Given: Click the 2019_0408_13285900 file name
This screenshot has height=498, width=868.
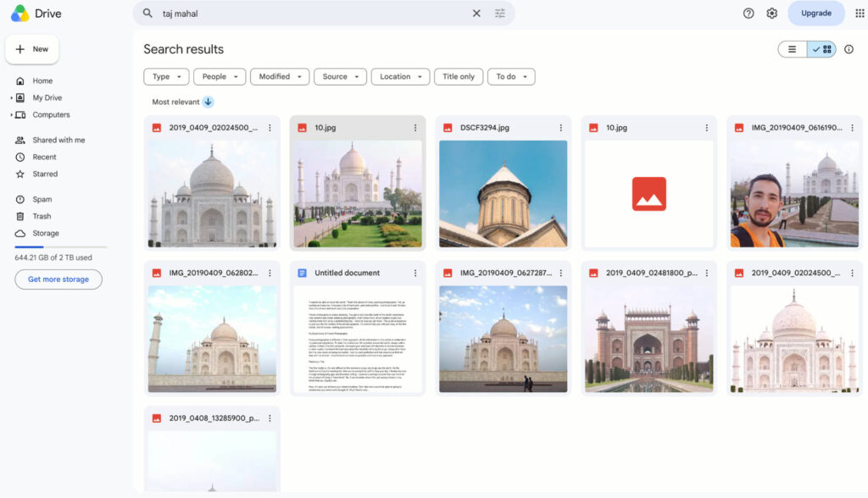Looking at the screenshot, I should (x=214, y=418).
